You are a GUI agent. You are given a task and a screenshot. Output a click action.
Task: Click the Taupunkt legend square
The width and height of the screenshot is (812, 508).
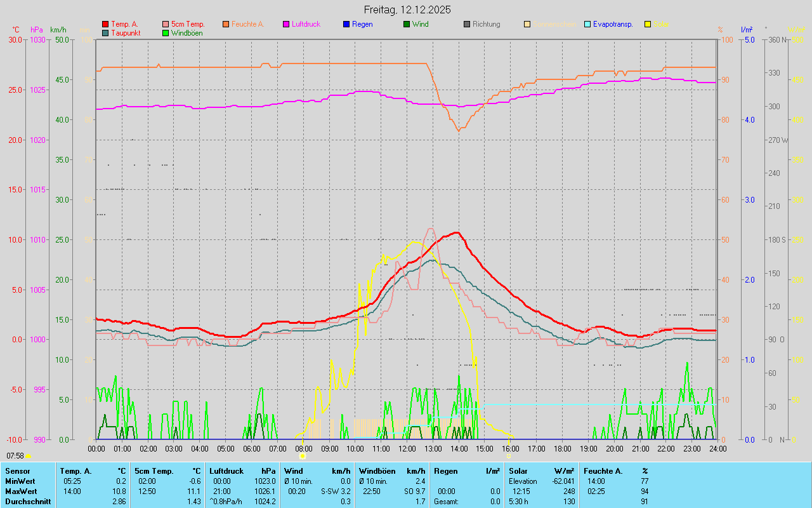tap(105, 32)
